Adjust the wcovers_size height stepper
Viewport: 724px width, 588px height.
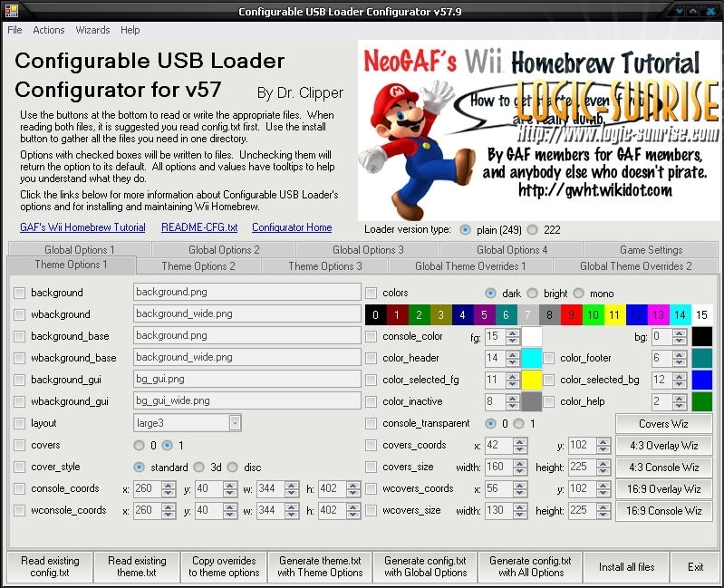603,510
